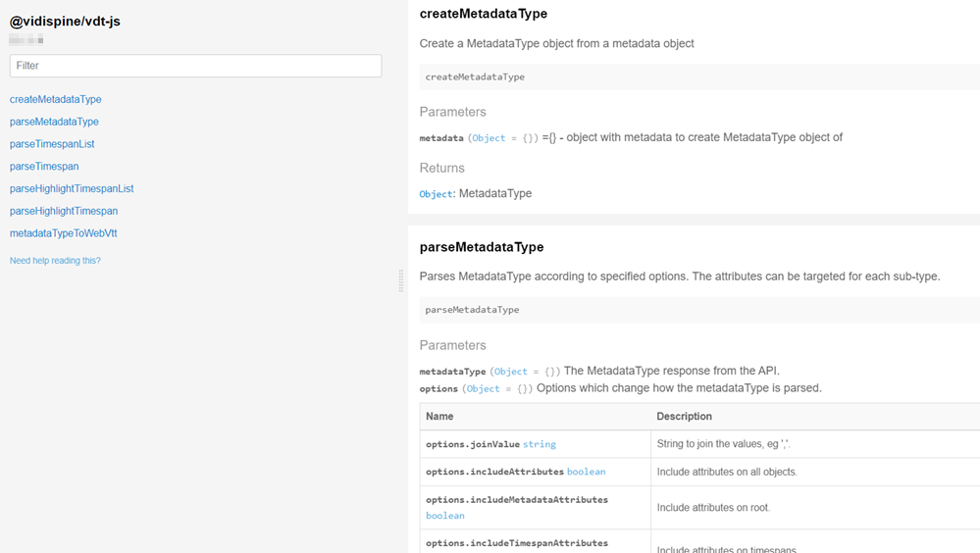980x553 pixels.
Task: Open createMetadataType link in sidebar
Action: [x=56, y=99]
